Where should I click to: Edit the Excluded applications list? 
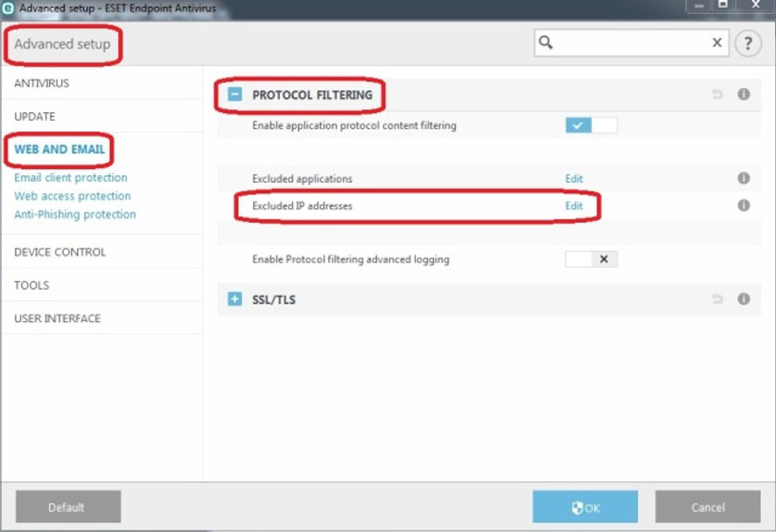(x=574, y=178)
